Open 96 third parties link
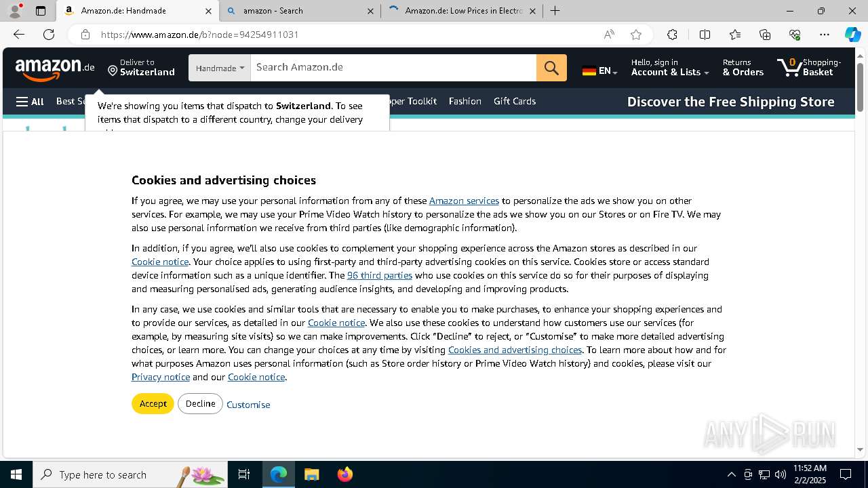Image resolution: width=868 pixels, height=488 pixels. [x=380, y=275]
